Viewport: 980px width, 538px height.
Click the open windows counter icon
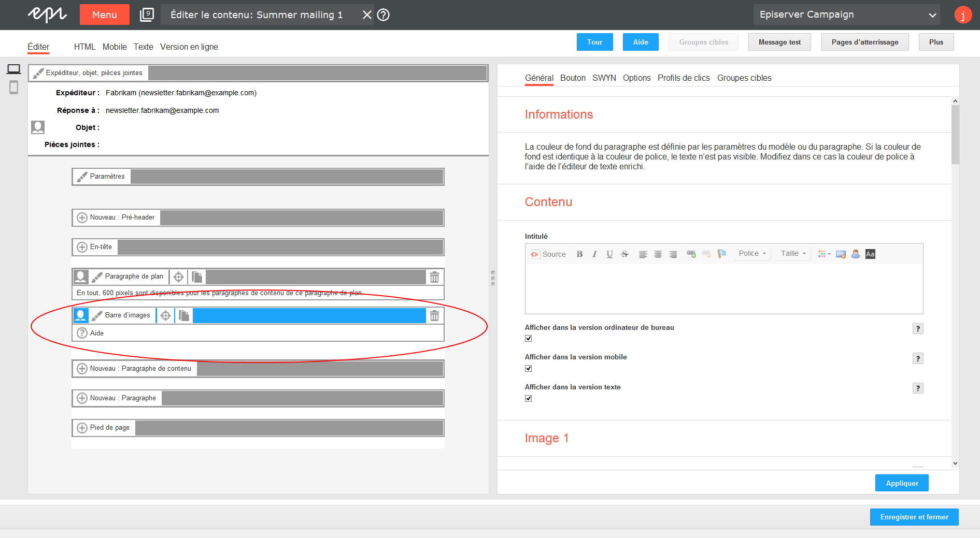(147, 14)
